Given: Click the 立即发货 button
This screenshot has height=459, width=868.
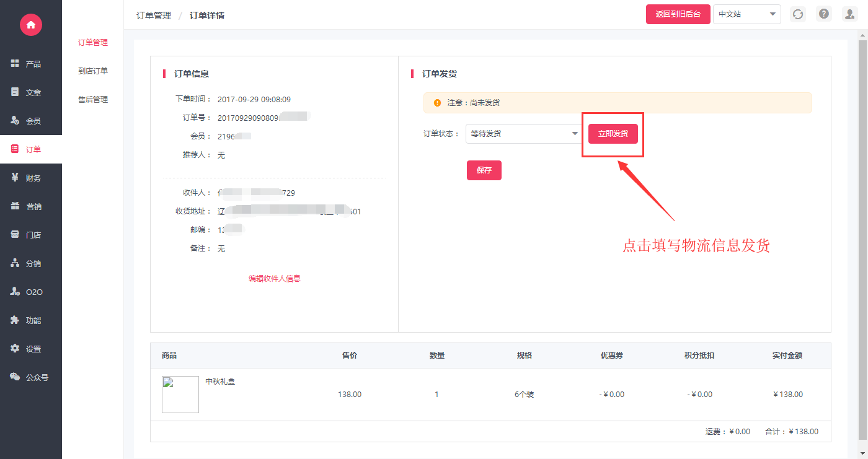Looking at the screenshot, I should point(613,134).
